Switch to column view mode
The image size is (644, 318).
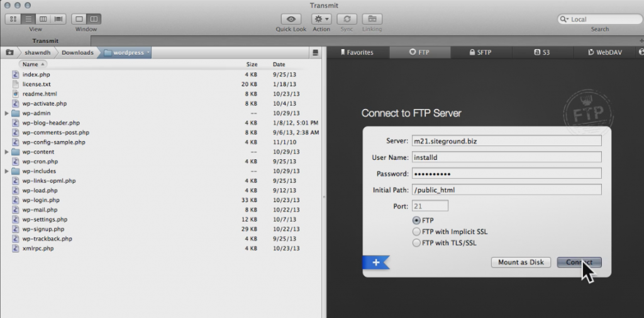[x=43, y=19]
